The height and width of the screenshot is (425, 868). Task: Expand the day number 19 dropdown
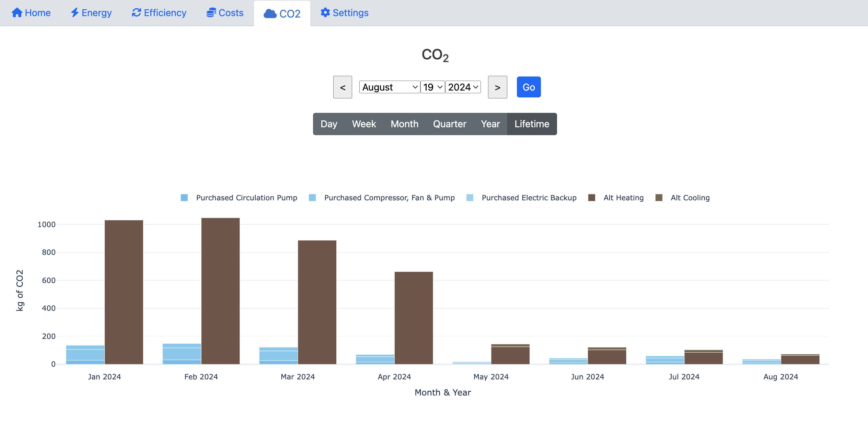point(432,87)
